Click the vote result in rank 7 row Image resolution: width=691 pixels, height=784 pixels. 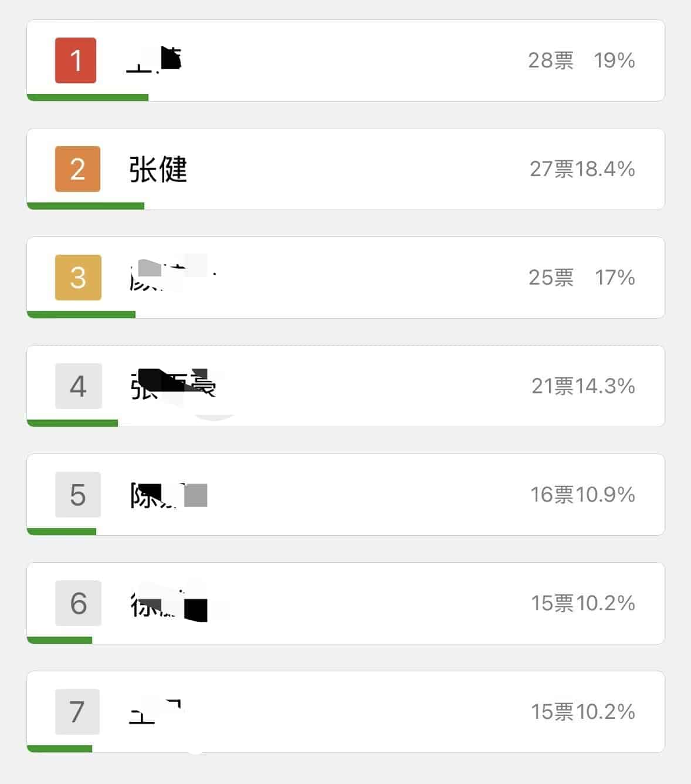point(583,712)
